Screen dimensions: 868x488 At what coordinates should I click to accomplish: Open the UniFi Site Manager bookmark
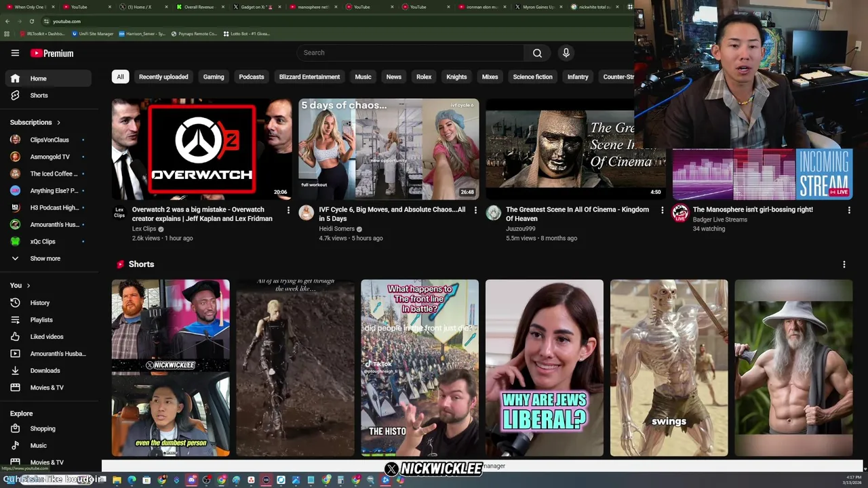(92, 33)
